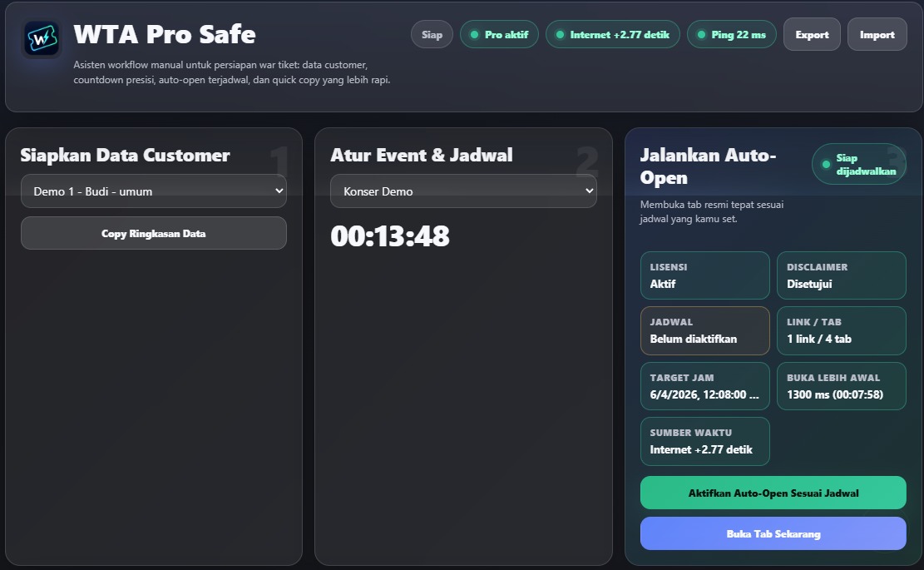Screen dimensions: 924x570
Task: Click the Buka Lebih Awal 1300 ms card
Action: [x=842, y=386]
